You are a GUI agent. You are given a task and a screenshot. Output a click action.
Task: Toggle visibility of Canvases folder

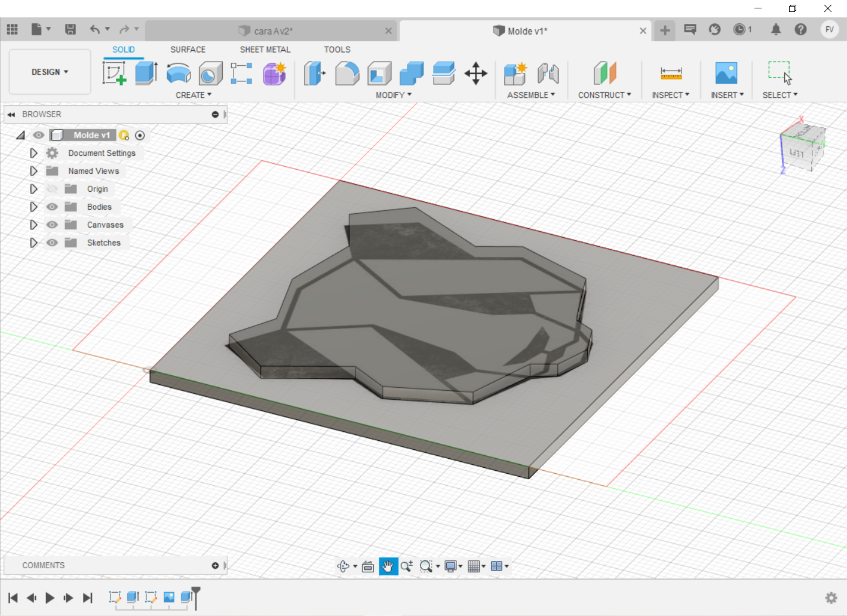pyautogui.click(x=53, y=225)
